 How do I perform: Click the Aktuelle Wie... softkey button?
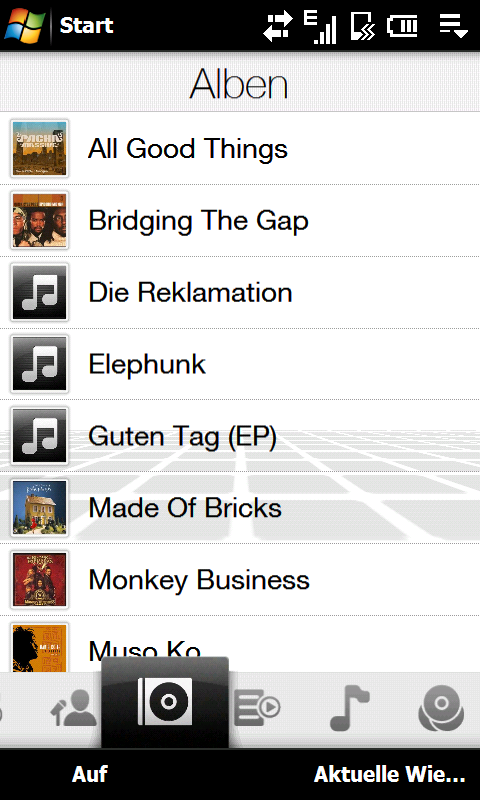pos(390,774)
